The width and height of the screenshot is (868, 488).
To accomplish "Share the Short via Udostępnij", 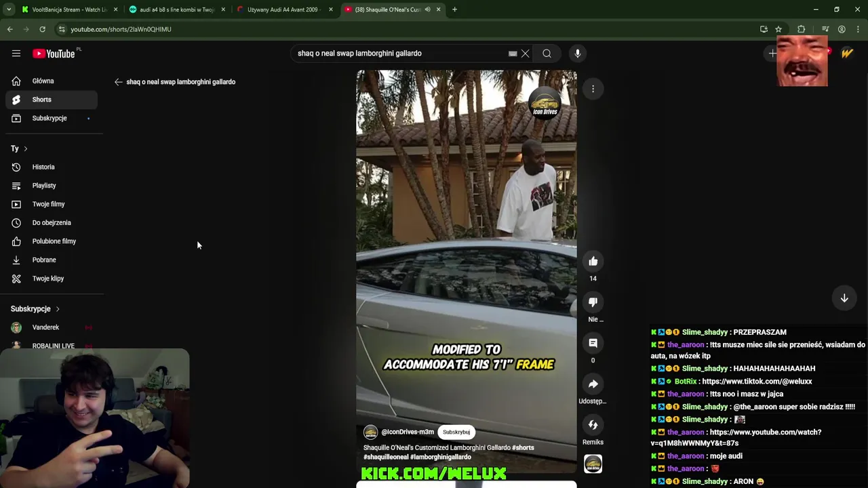I will coord(593,384).
